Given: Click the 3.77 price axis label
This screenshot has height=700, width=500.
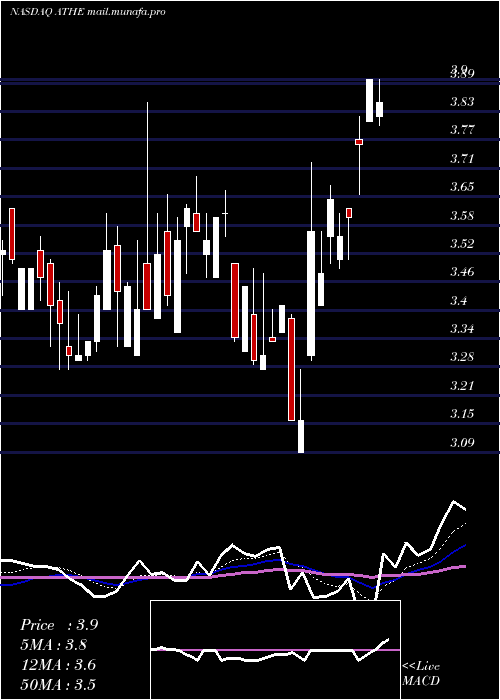Looking at the screenshot, I should click(462, 130).
